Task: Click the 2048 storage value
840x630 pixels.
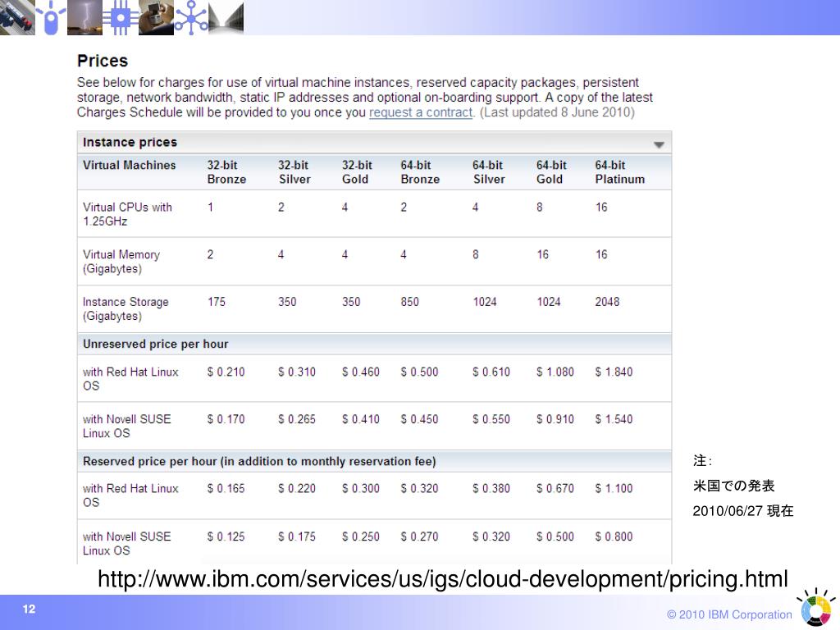Action: pyautogui.click(x=607, y=302)
